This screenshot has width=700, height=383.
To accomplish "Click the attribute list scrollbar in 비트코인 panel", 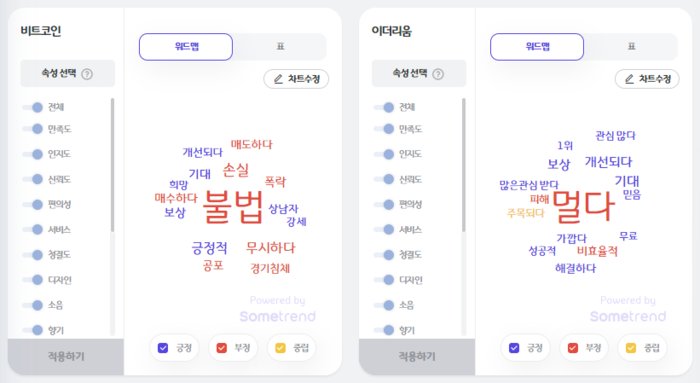I will (112, 165).
